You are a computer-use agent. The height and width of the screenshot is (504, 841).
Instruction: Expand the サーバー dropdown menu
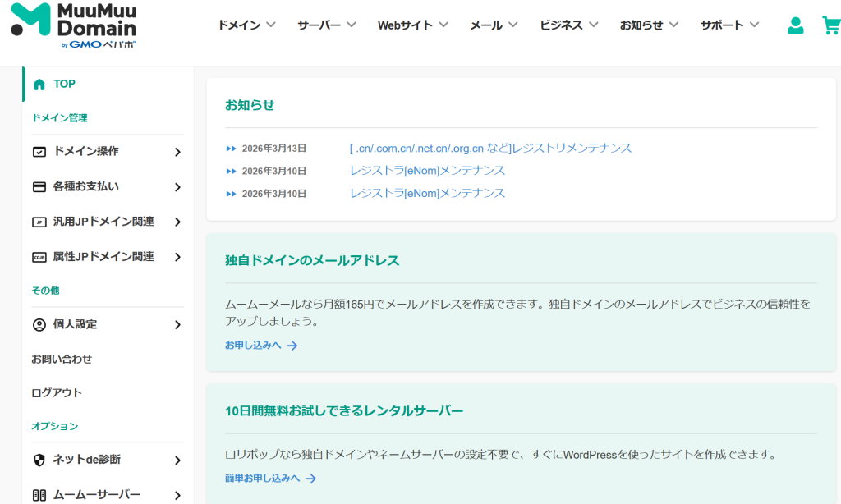pos(326,25)
